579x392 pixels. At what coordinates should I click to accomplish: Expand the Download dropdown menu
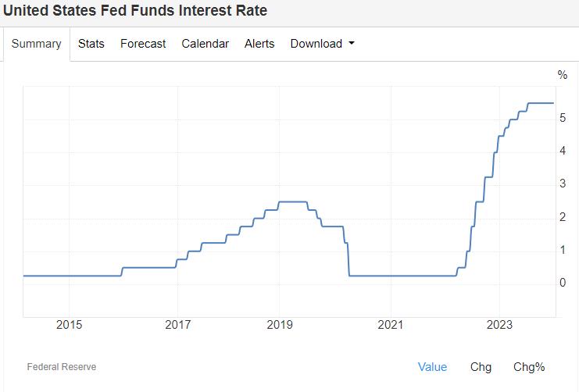(322, 44)
